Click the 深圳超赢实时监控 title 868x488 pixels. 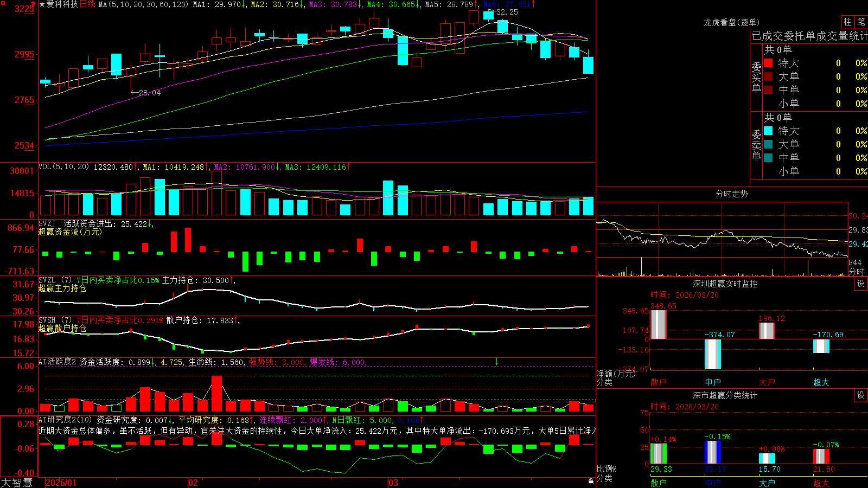tap(725, 284)
